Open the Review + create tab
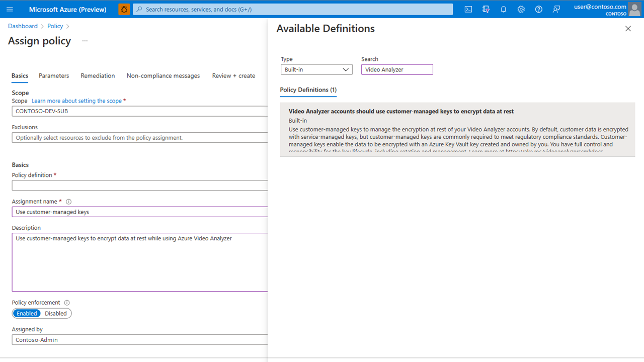The width and height of the screenshot is (644, 362). point(233,76)
